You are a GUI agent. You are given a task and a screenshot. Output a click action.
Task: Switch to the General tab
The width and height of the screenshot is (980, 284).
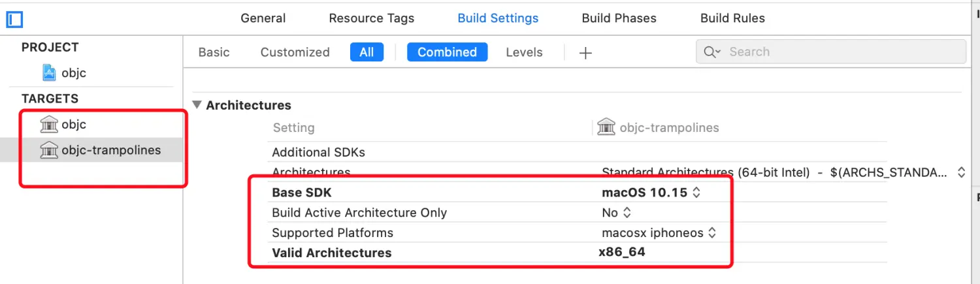[263, 18]
